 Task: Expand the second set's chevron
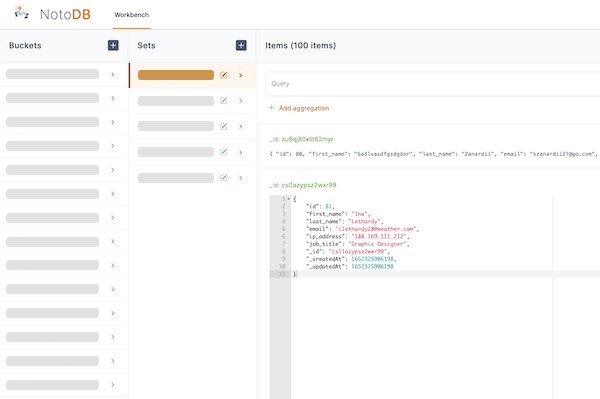coord(241,101)
